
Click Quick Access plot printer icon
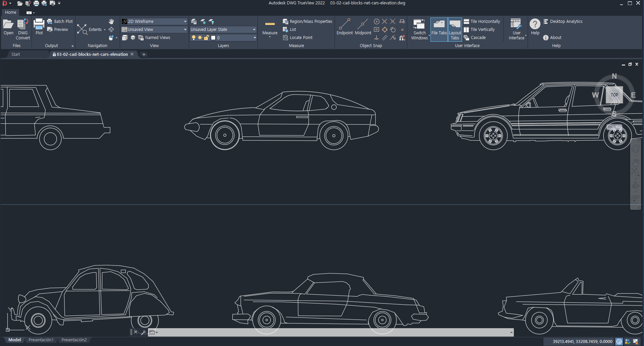click(x=36, y=3)
